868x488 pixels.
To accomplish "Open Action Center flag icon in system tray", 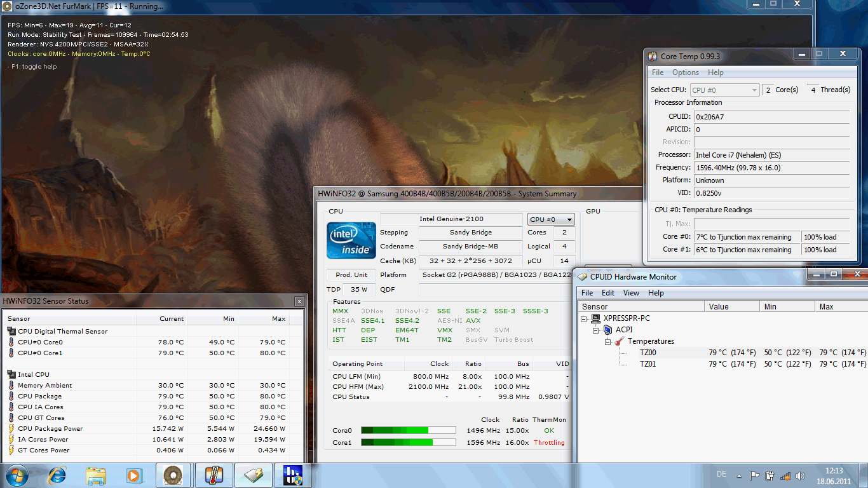I will 755,475.
